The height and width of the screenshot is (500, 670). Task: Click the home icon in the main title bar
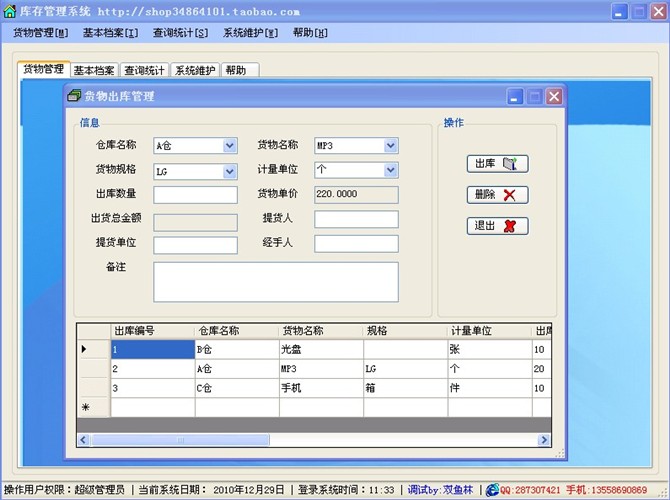coord(9,11)
